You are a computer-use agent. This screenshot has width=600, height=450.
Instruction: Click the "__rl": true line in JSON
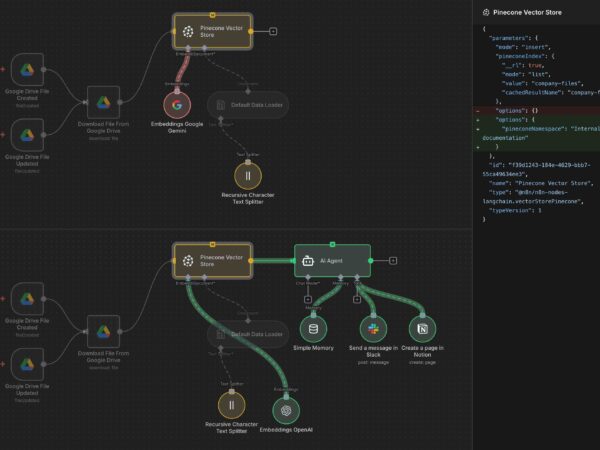point(523,65)
